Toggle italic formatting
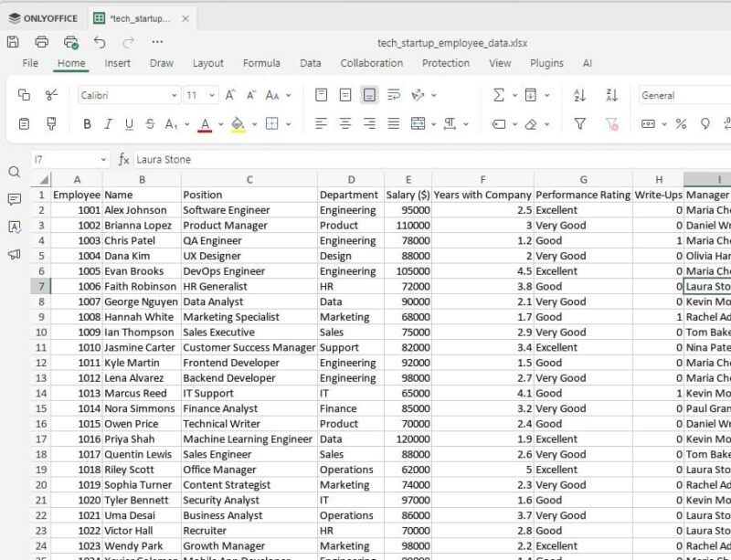 pos(108,123)
